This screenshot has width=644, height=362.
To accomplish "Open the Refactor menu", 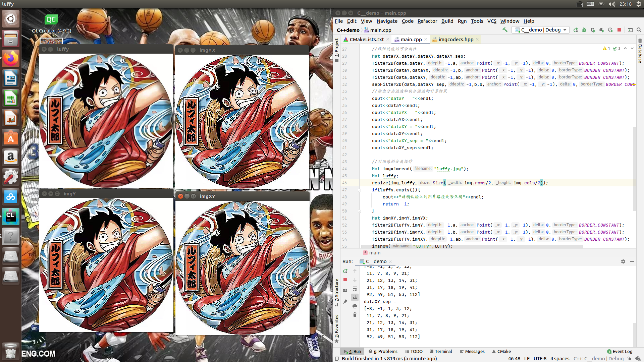I will tap(427, 21).
